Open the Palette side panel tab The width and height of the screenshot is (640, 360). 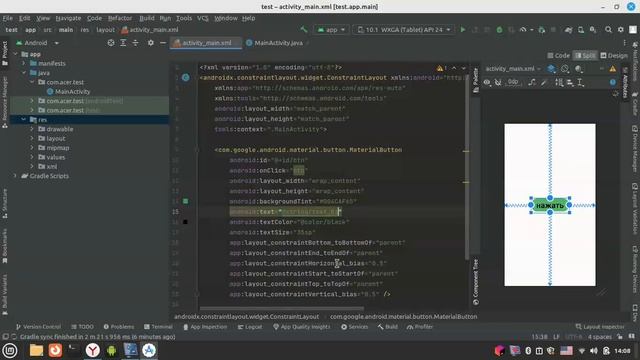tap(475, 80)
